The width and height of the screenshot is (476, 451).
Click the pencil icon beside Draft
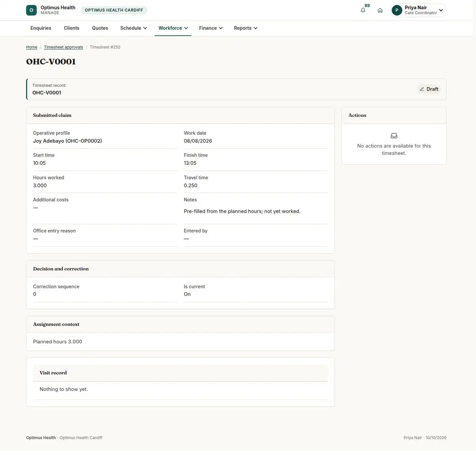tap(422, 89)
